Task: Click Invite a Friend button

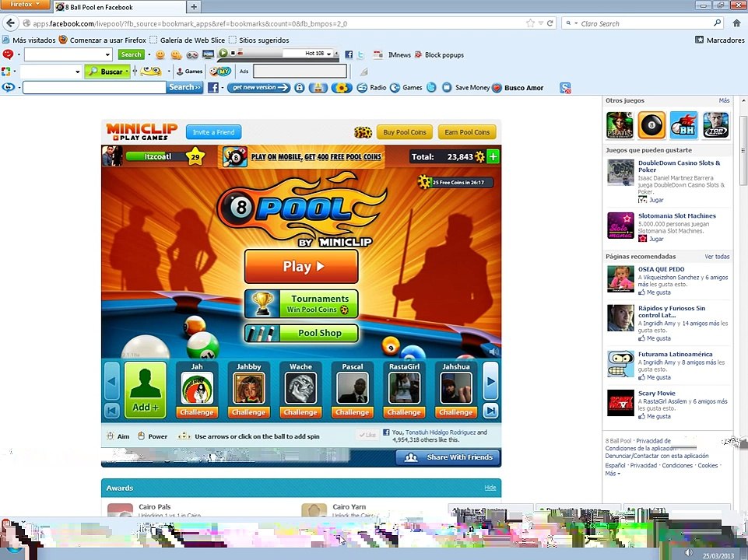Action: click(213, 132)
